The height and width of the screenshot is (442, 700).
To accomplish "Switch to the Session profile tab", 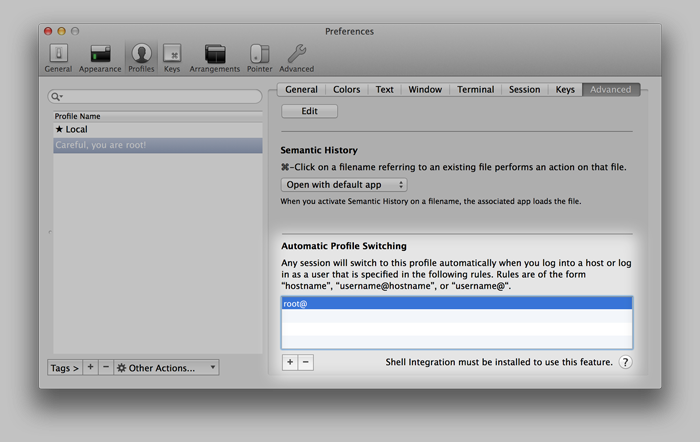I will coord(524,90).
